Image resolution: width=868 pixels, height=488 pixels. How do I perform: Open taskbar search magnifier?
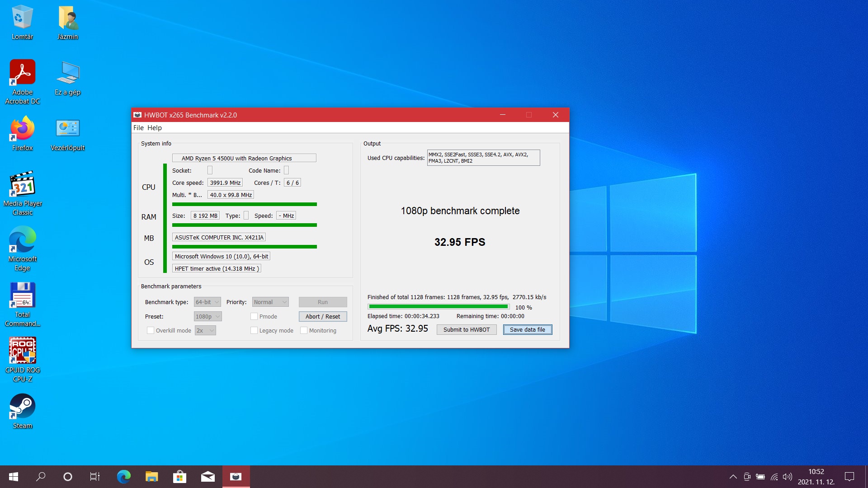(41, 477)
